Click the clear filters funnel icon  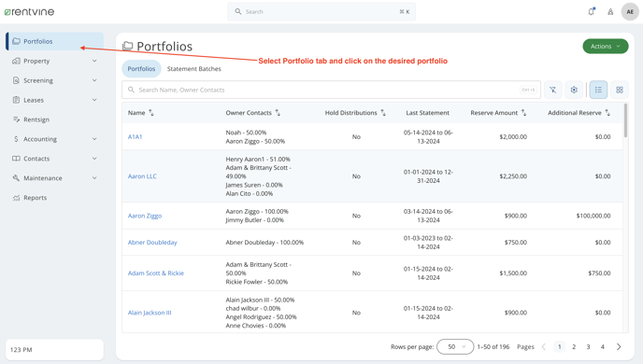click(x=552, y=90)
